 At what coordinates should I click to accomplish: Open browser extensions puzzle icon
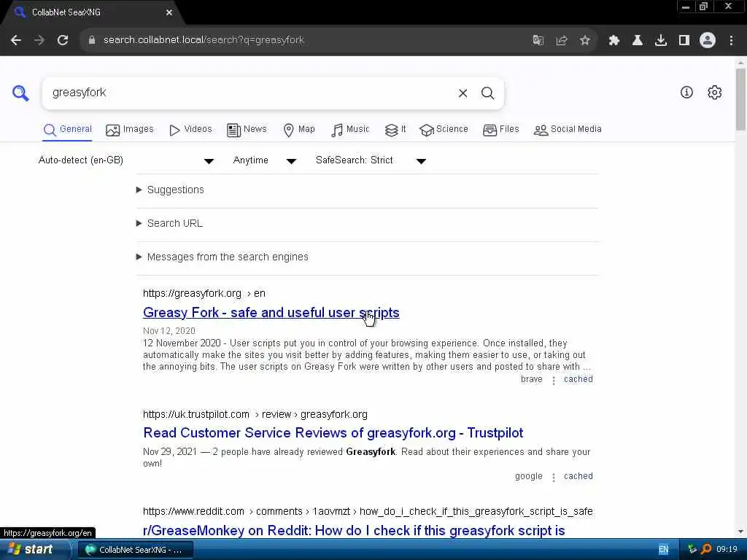click(614, 40)
